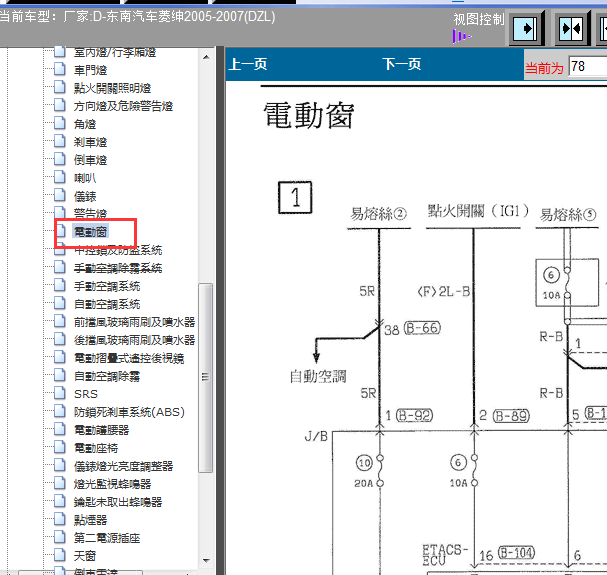Select 後擋風玻璃雨刷及噴水器 in the tree
607x575 pixels.
(x=134, y=340)
